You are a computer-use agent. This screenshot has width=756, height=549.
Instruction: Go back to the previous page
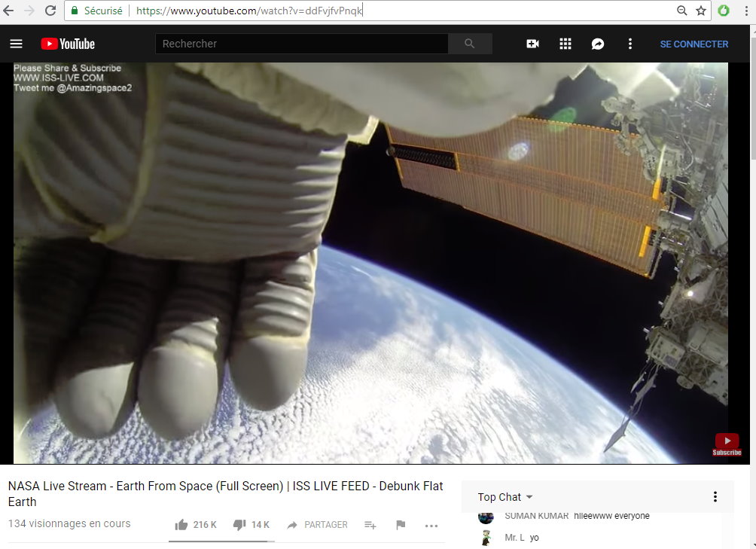coord(8,10)
